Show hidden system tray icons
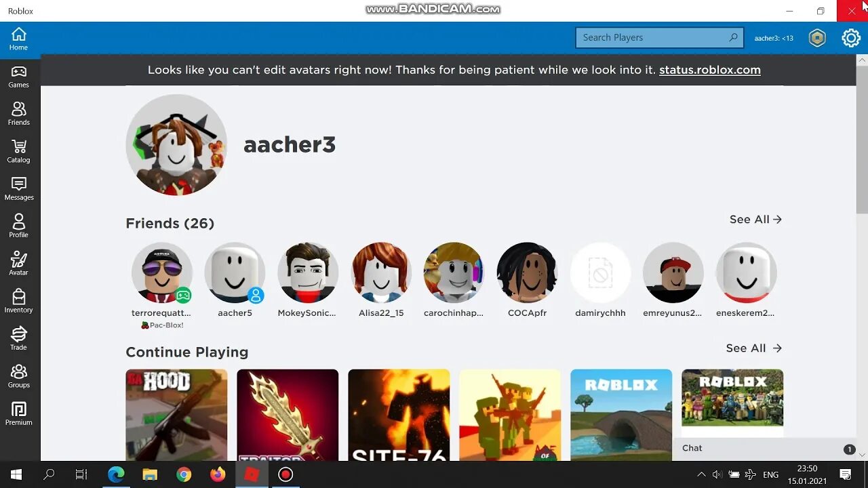 click(x=701, y=474)
